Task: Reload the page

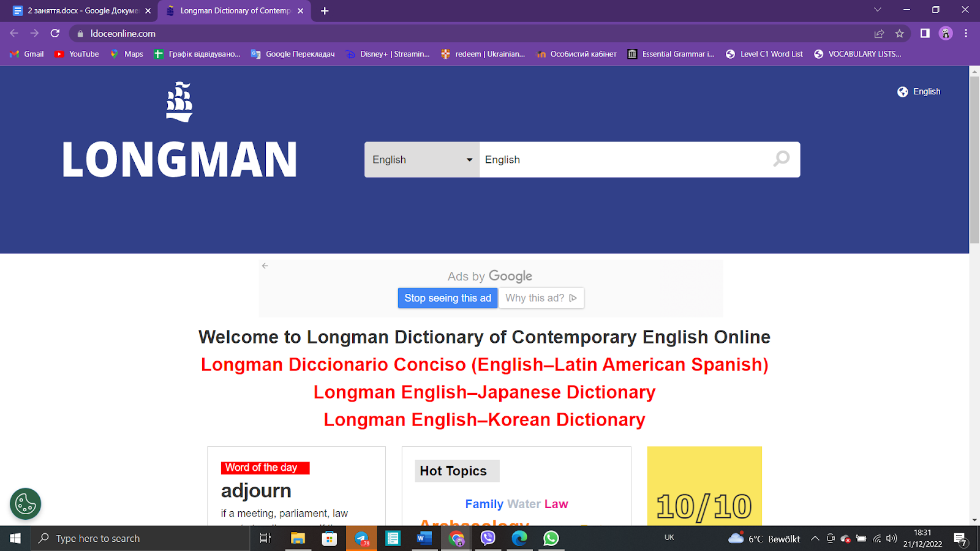Action: pyautogui.click(x=55, y=33)
